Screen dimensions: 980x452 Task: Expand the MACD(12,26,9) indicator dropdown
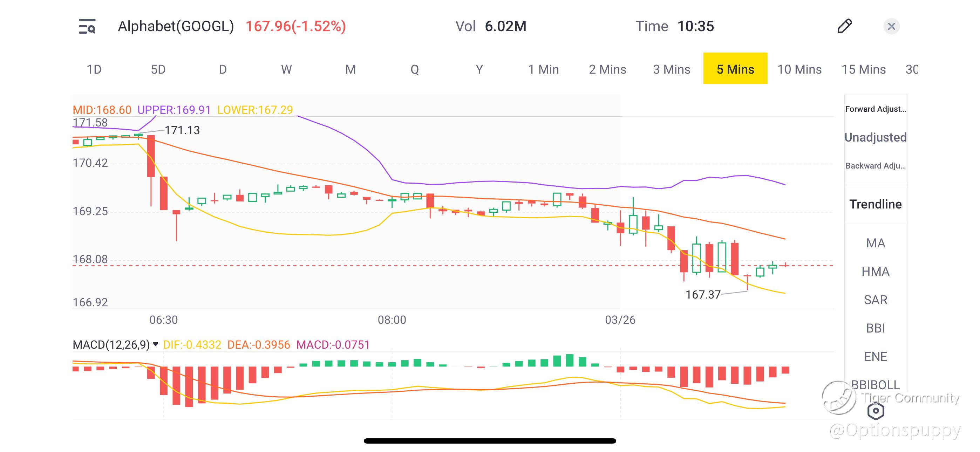coord(155,344)
